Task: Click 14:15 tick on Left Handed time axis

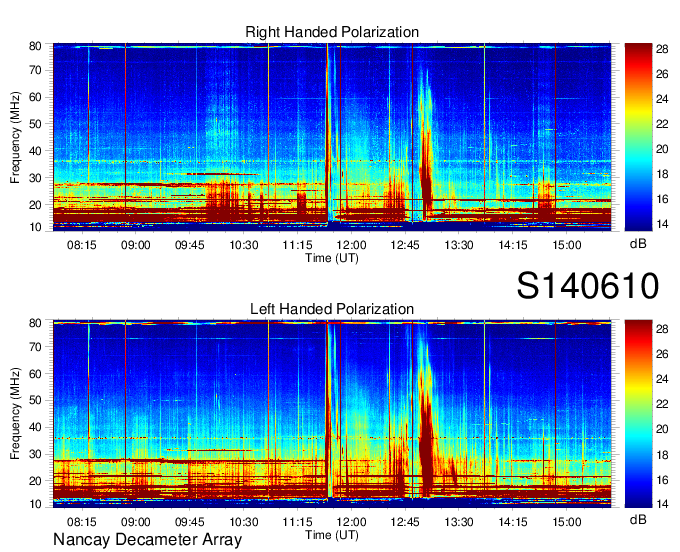Action: [x=513, y=522]
